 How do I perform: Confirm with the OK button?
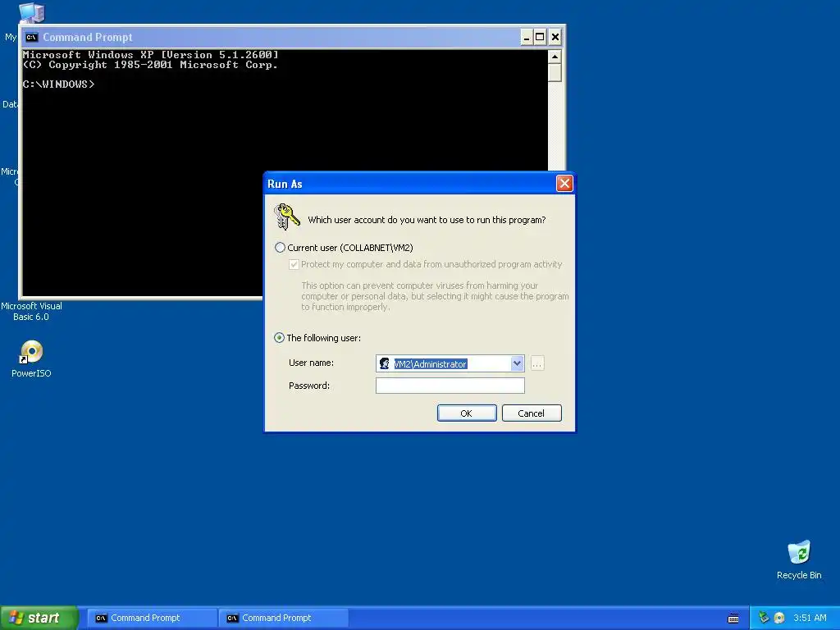pos(467,413)
